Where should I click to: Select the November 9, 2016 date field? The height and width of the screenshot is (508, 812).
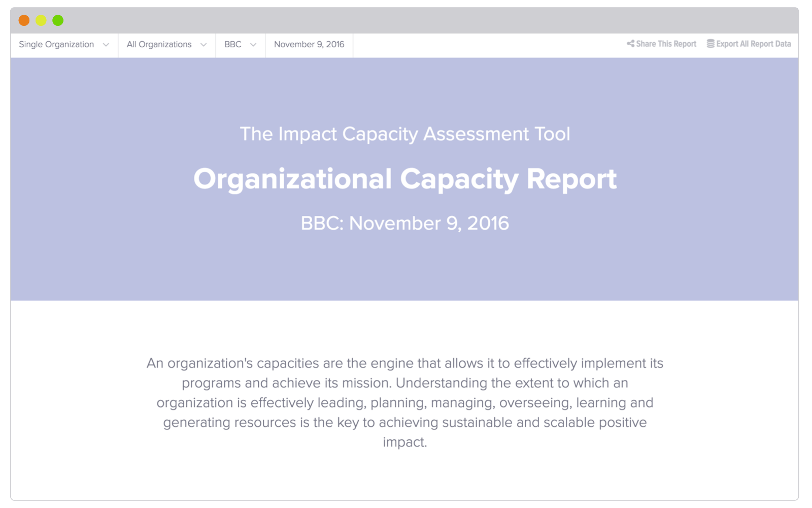tap(309, 45)
